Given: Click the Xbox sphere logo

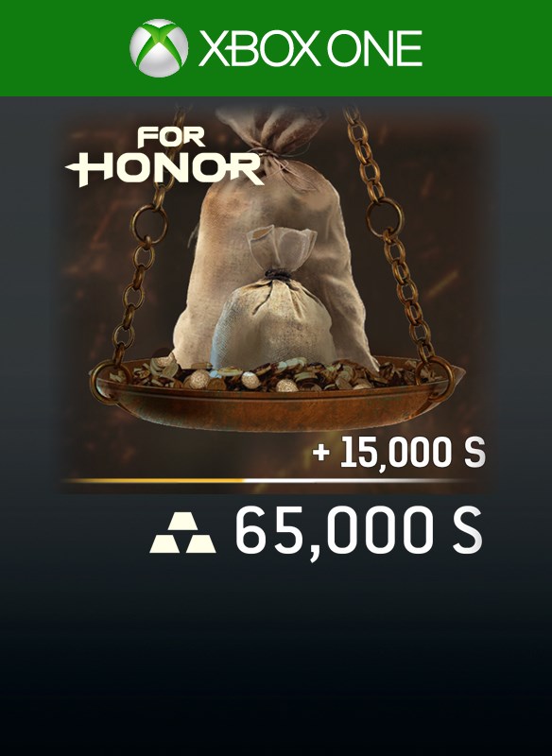Looking at the screenshot, I should (x=159, y=48).
